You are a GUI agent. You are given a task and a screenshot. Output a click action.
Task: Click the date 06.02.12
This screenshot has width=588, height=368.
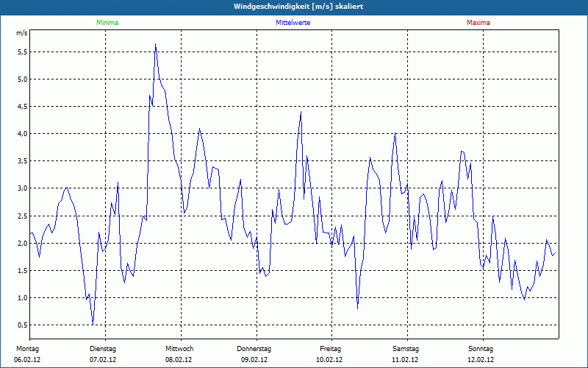[x=27, y=360]
